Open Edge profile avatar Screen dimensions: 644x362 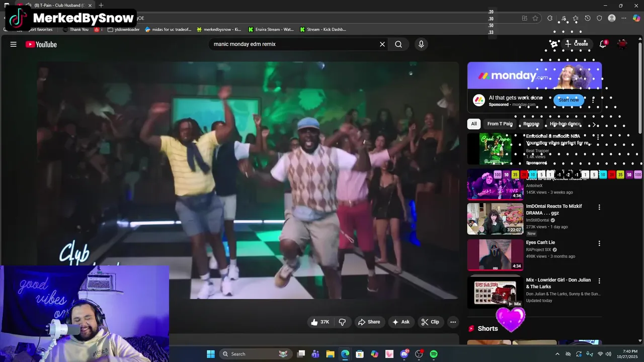[612, 18]
